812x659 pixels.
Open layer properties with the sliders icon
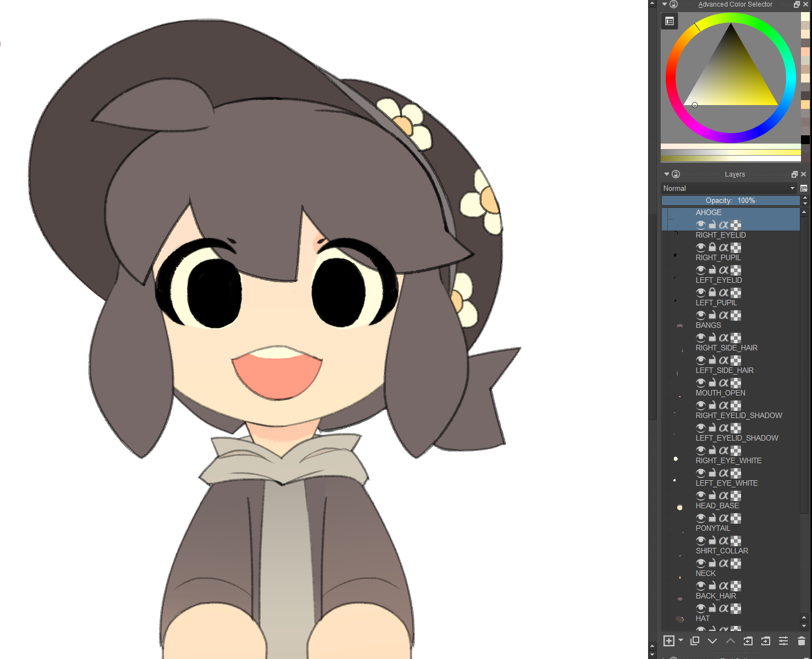click(x=783, y=641)
